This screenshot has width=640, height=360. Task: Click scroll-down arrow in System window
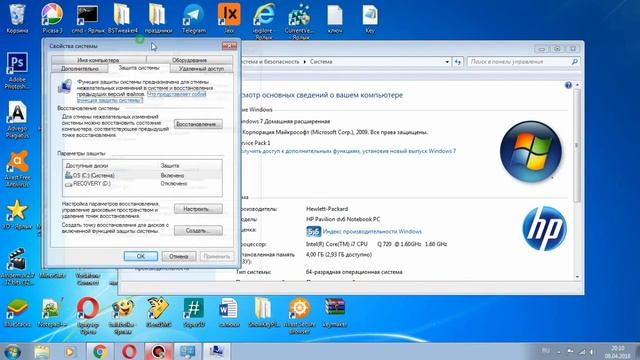click(x=577, y=277)
